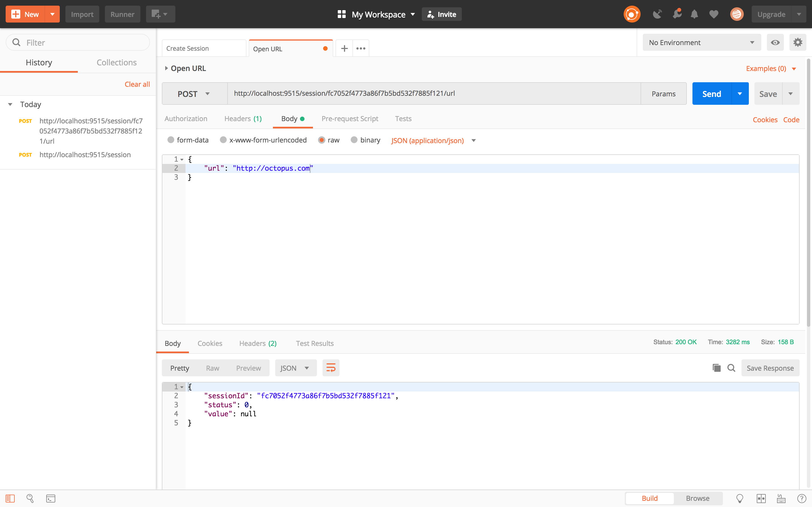This screenshot has height=507, width=812.
Task: Toggle the response word wrap icon
Action: (331, 368)
